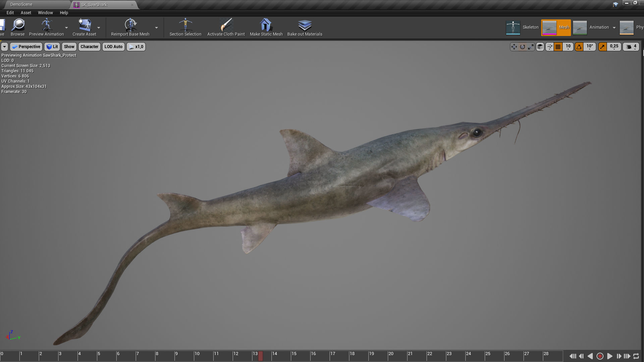The image size is (644, 362).
Task: Click Bake out Materials icon
Action: point(305,25)
